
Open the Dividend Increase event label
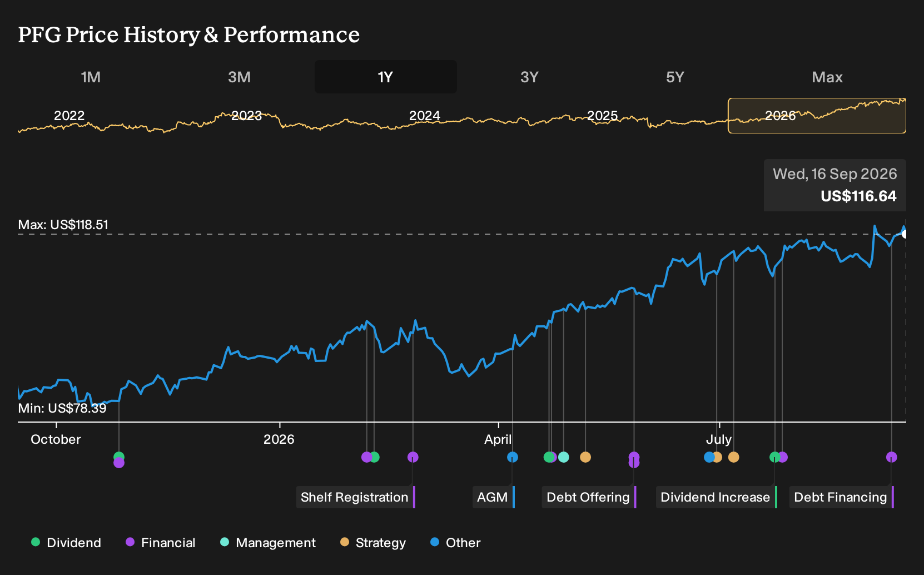pos(717,497)
